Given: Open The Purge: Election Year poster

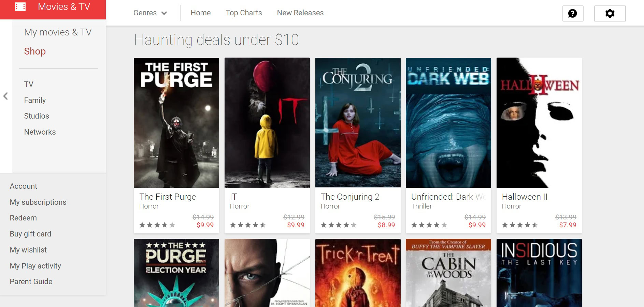Looking at the screenshot, I should (176, 273).
